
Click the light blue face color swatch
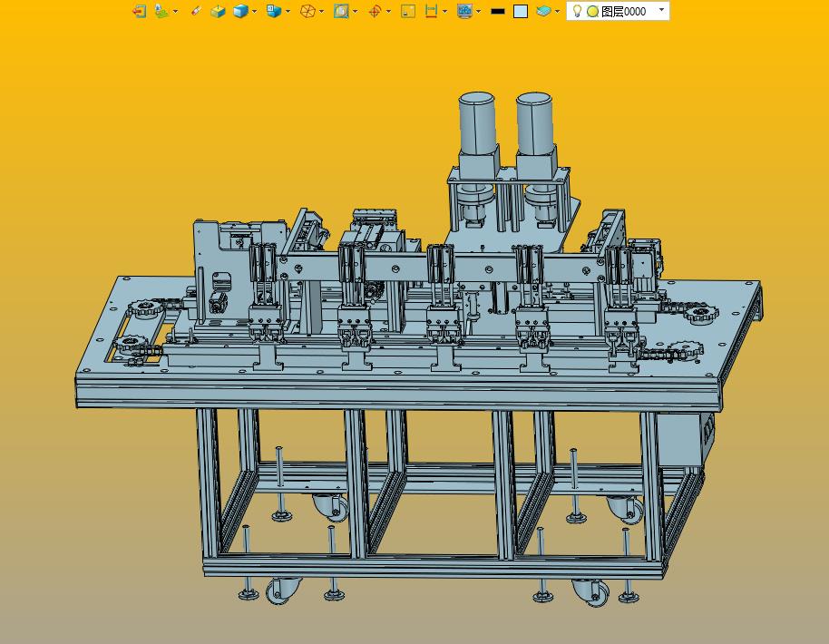pyautogui.click(x=521, y=11)
